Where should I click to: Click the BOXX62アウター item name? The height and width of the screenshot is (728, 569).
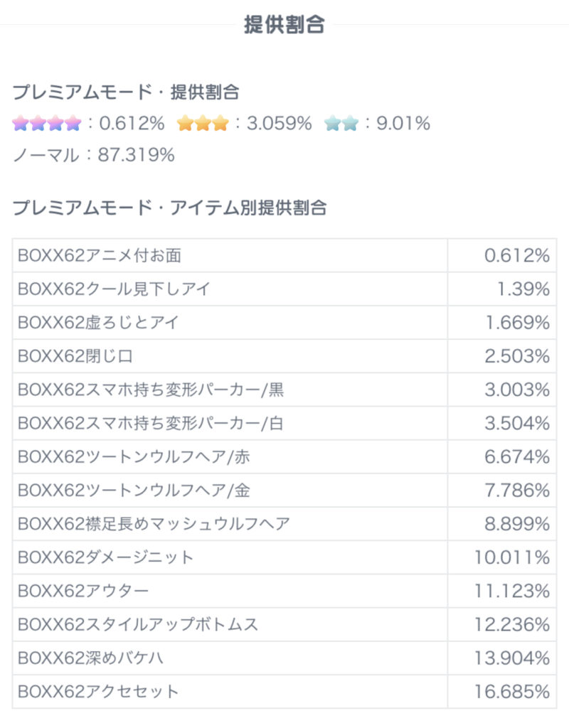point(83,591)
